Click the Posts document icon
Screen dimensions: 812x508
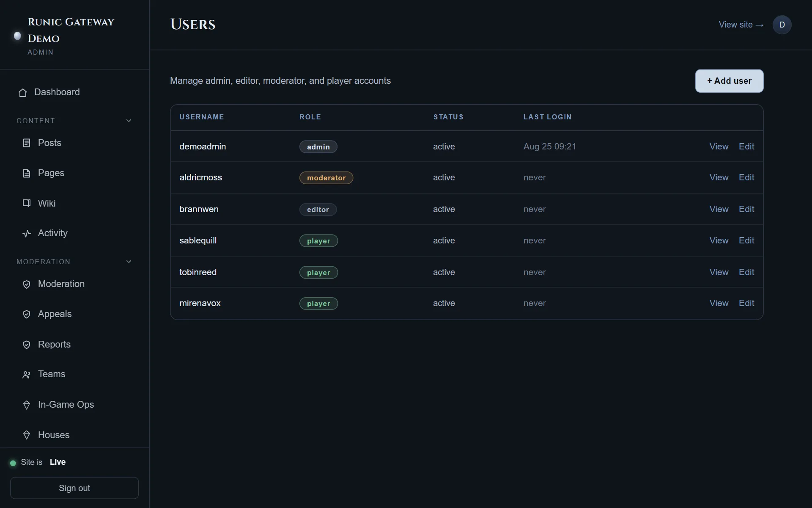tap(27, 143)
